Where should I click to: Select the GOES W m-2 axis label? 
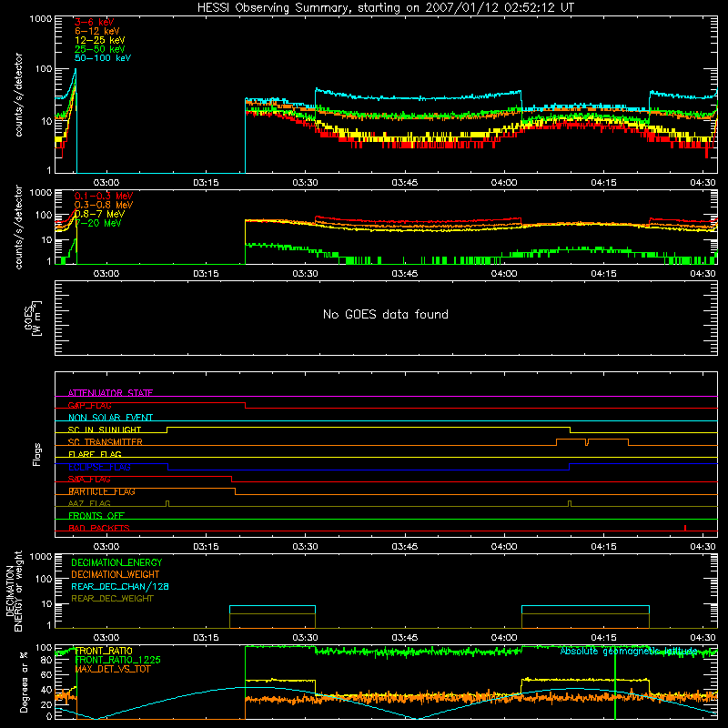(32, 318)
